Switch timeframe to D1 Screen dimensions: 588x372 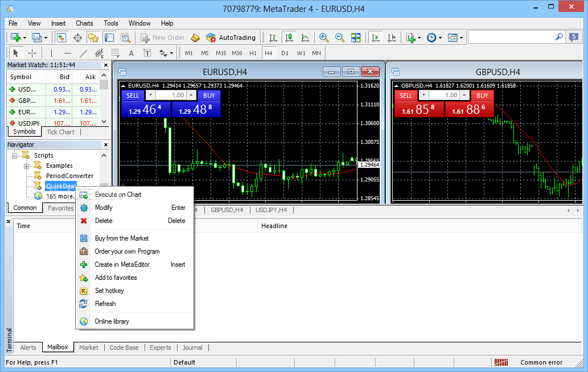point(285,53)
